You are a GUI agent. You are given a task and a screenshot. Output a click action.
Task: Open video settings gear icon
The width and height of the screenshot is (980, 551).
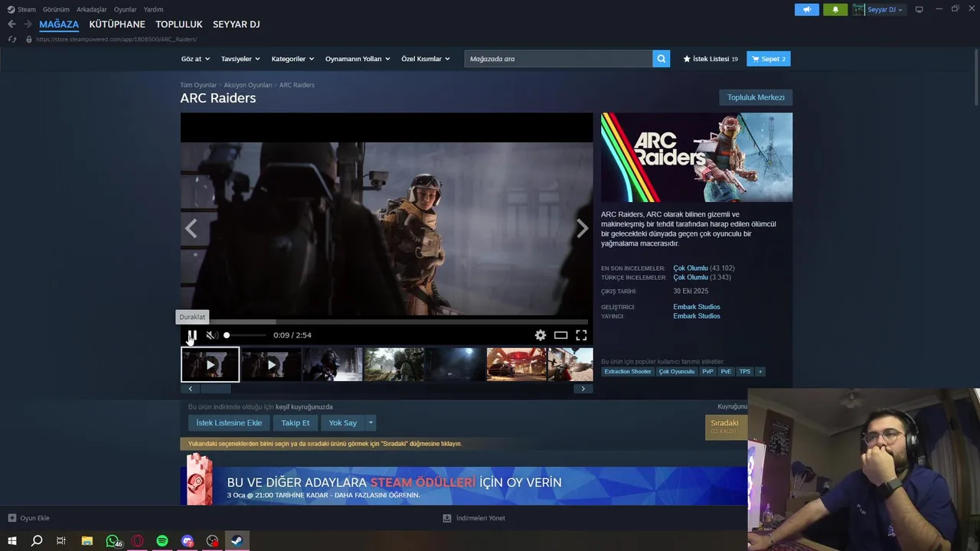tap(541, 335)
